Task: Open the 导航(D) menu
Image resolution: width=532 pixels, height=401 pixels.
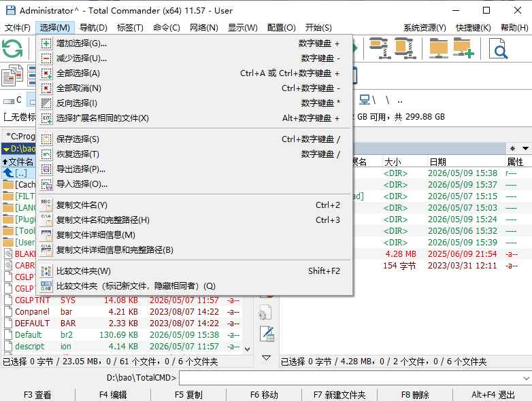Action: (93, 27)
